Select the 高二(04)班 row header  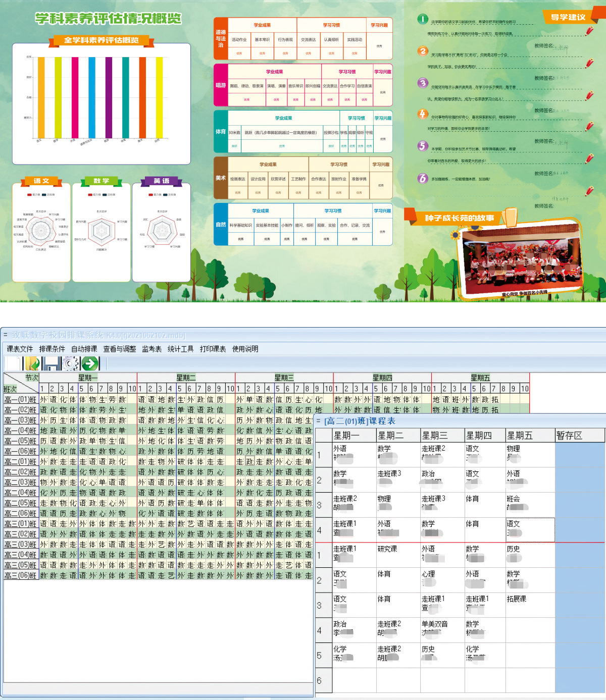click(21, 493)
